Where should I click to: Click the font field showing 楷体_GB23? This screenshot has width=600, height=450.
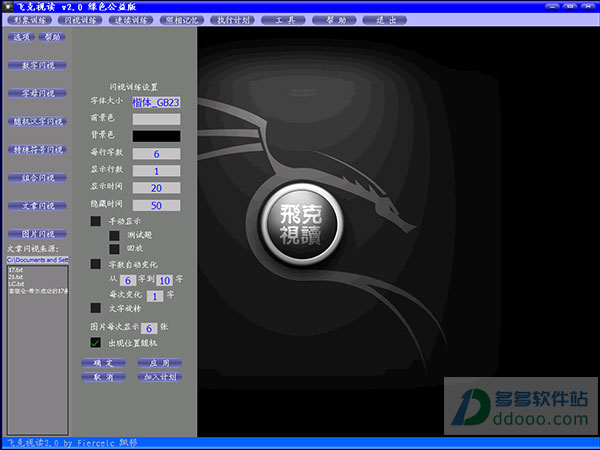coord(156,102)
